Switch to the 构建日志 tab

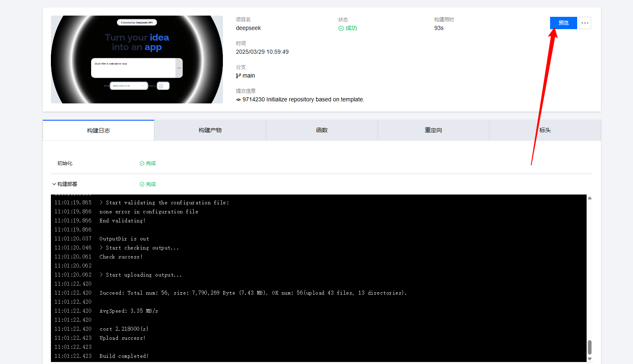[x=99, y=130]
